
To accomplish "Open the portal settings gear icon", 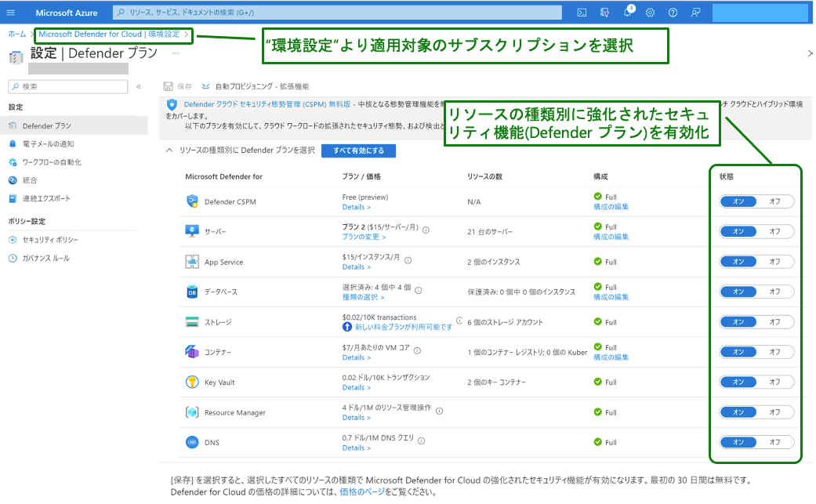I will tap(651, 13).
